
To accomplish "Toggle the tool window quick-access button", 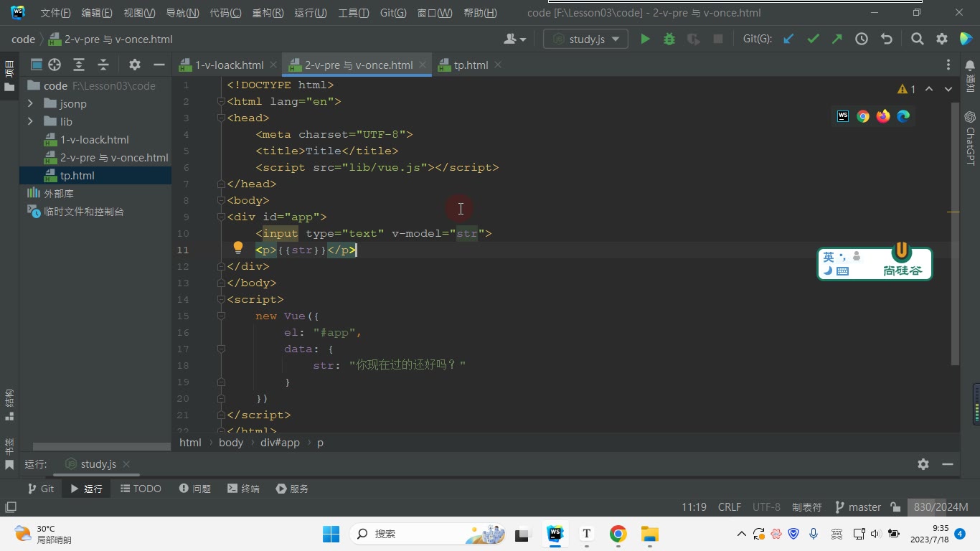I will (10, 507).
